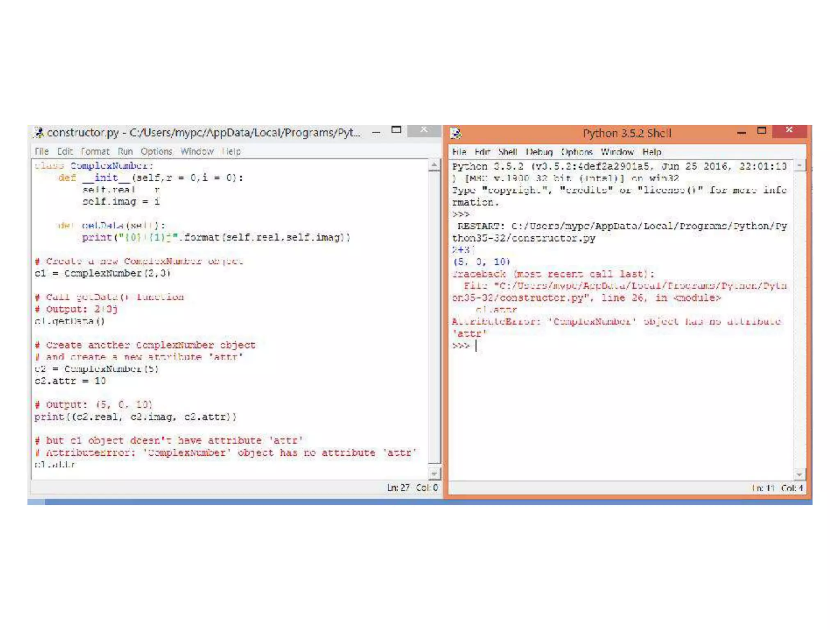Open the Format menu in editor
Viewport: 840px width, 630px height.
pyautogui.click(x=95, y=151)
